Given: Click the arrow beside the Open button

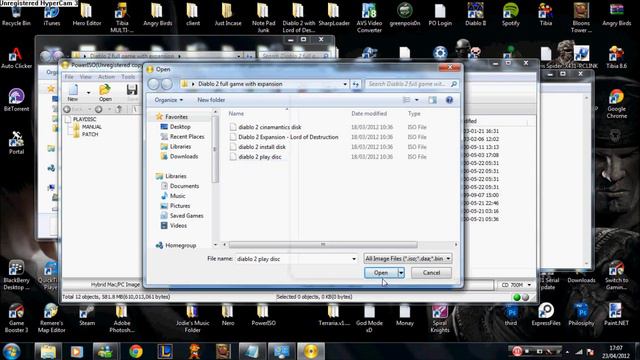Looking at the screenshot, I should click(x=401, y=273).
